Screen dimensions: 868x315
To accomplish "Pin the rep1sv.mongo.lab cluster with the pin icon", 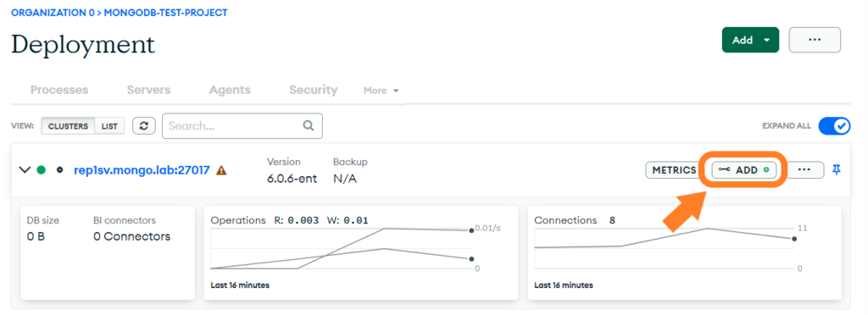I will pyautogui.click(x=837, y=170).
